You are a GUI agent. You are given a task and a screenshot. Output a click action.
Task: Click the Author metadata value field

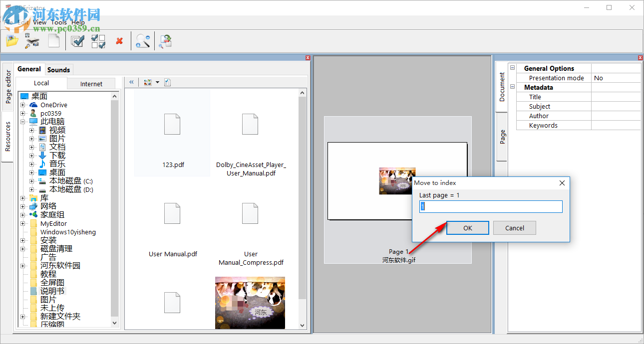pos(616,116)
